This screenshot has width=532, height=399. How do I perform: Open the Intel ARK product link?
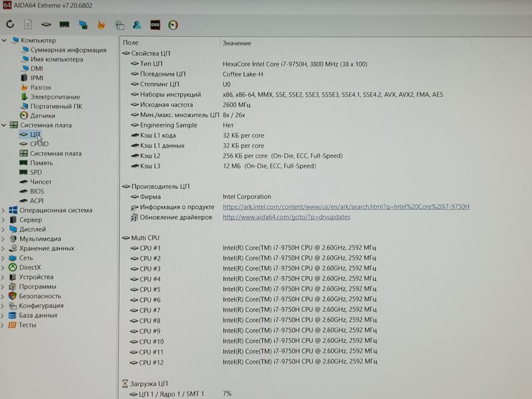pyautogui.click(x=346, y=207)
